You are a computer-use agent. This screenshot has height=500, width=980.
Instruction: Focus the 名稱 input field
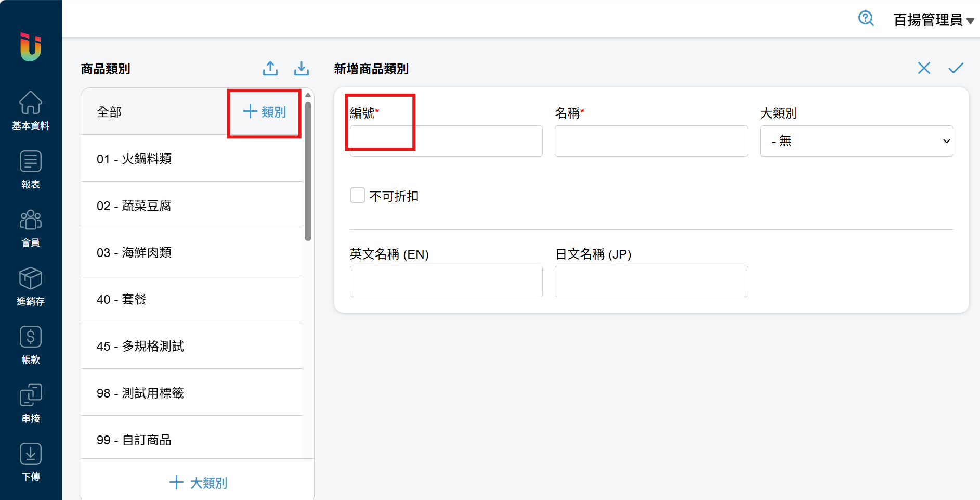[x=651, y=141]
